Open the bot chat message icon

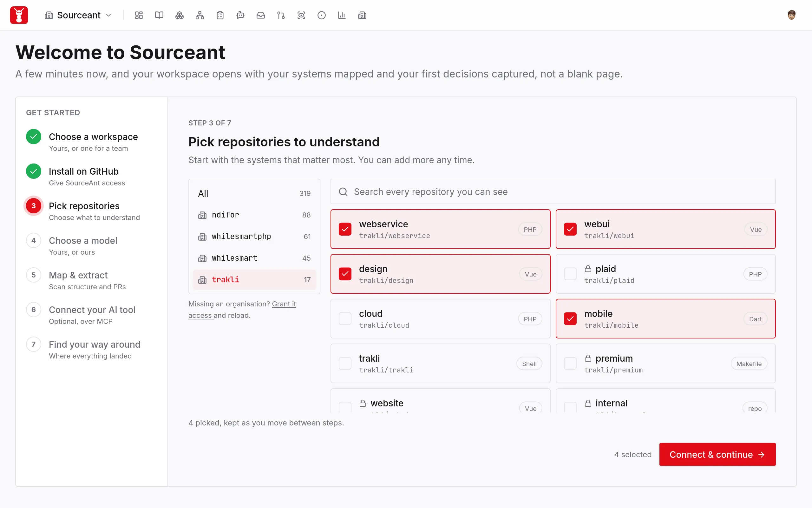tap(240, 15)
